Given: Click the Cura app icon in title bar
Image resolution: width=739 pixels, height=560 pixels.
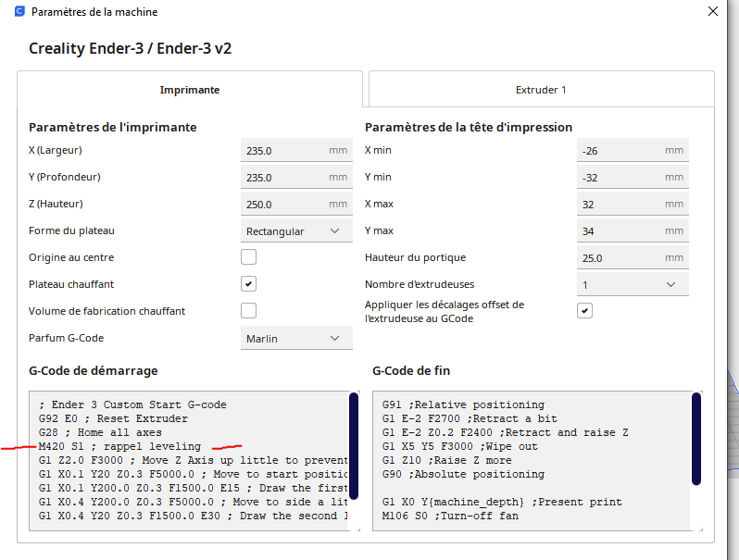Looking at the screenshot, I should point(19,11).
